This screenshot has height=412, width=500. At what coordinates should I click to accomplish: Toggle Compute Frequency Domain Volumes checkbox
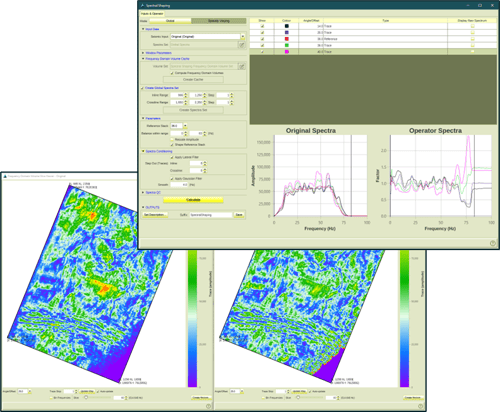[172, 73]
